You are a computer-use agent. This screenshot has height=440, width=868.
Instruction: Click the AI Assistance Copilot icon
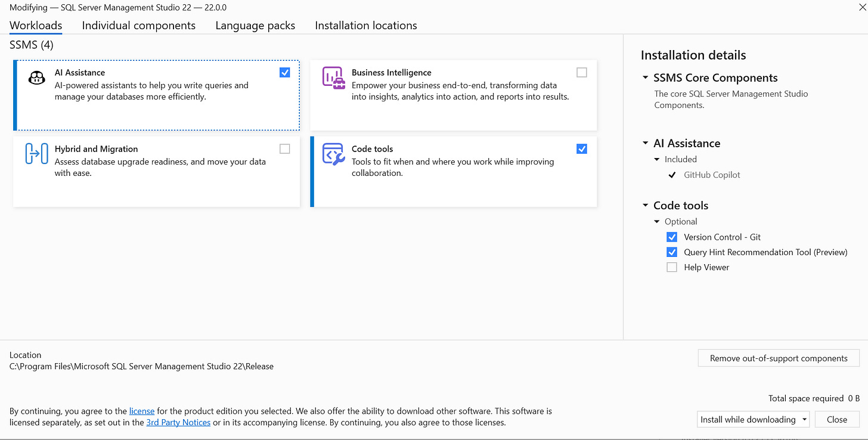37,78
